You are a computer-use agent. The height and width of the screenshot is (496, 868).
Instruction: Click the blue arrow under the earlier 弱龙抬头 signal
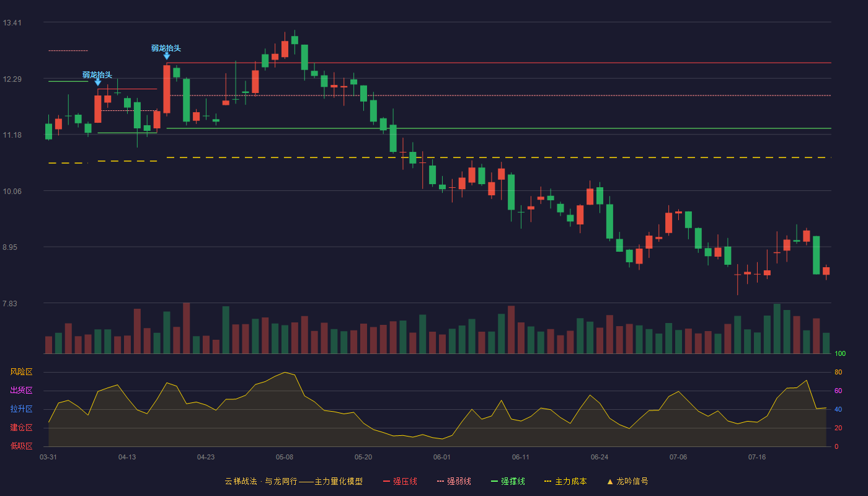coord(98,82)
